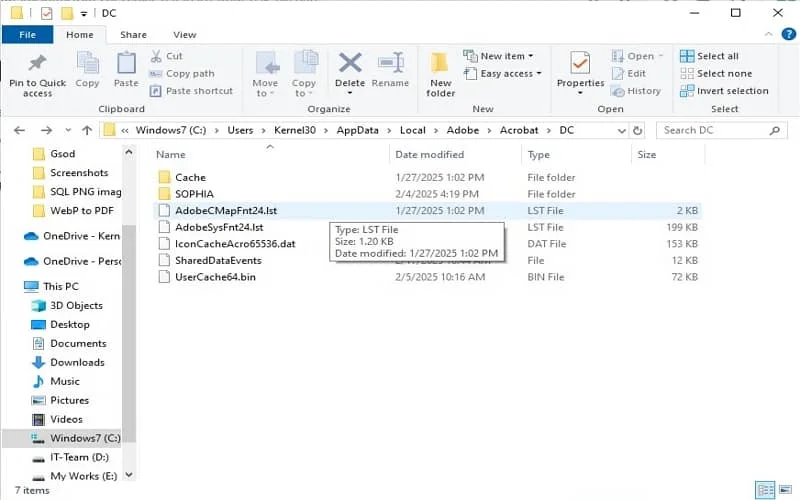The height and width of the screenshot is (500, 800).
Task: Open Screenshots in navigation pane
Action: click(70, 173)
